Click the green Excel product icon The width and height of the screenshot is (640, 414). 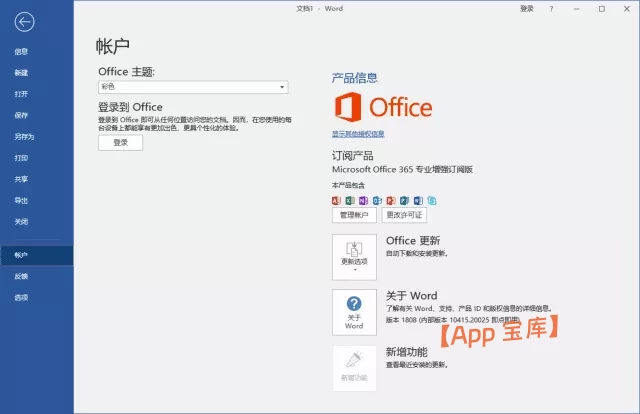[x=350, y=200]
